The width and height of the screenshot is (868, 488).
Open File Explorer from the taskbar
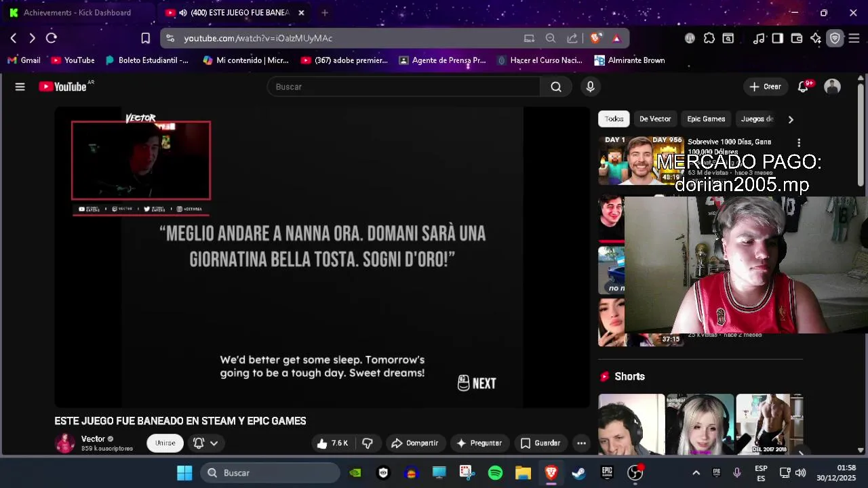click(523, 473)
